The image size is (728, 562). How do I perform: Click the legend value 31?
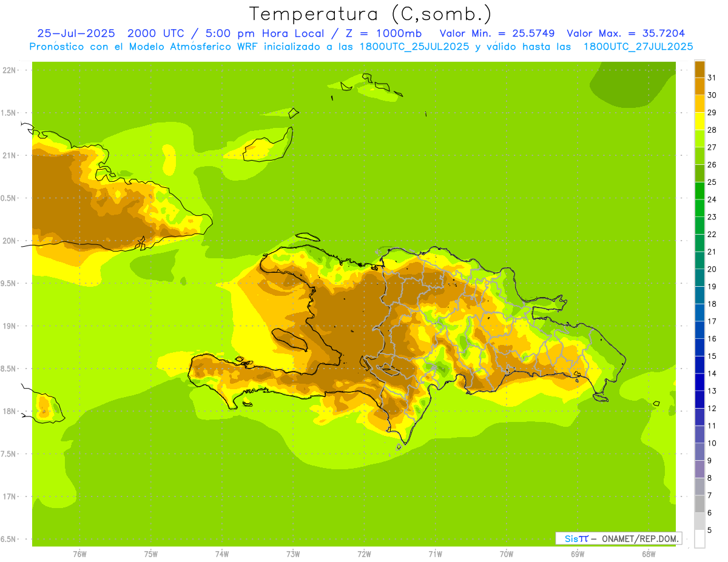712,78
